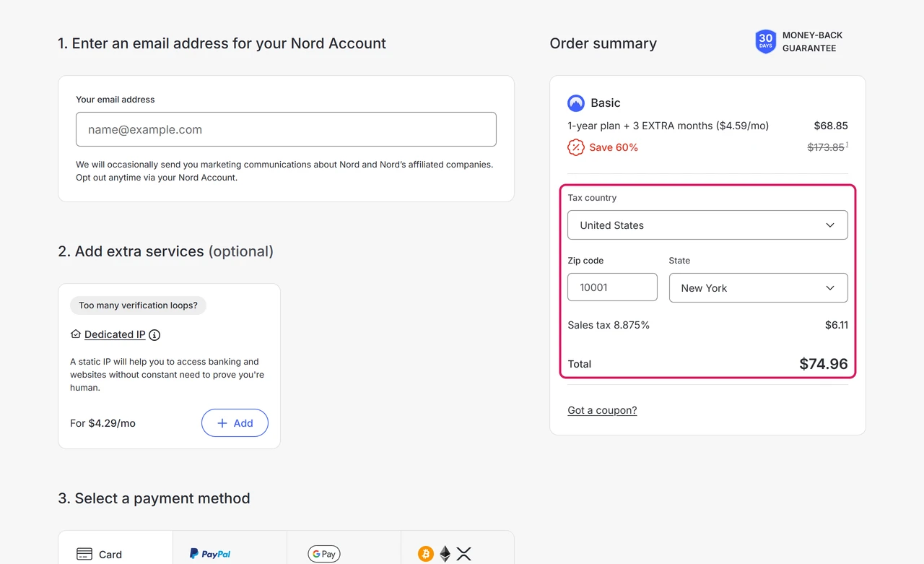This screenshot has width=924, height=564.
Task: Click the email address input field
Action: point(286,129)
